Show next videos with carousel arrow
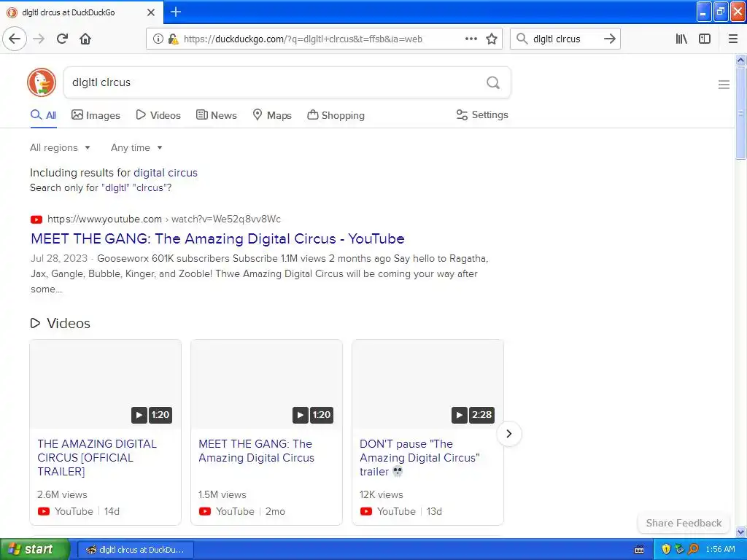 click(508, 434)
